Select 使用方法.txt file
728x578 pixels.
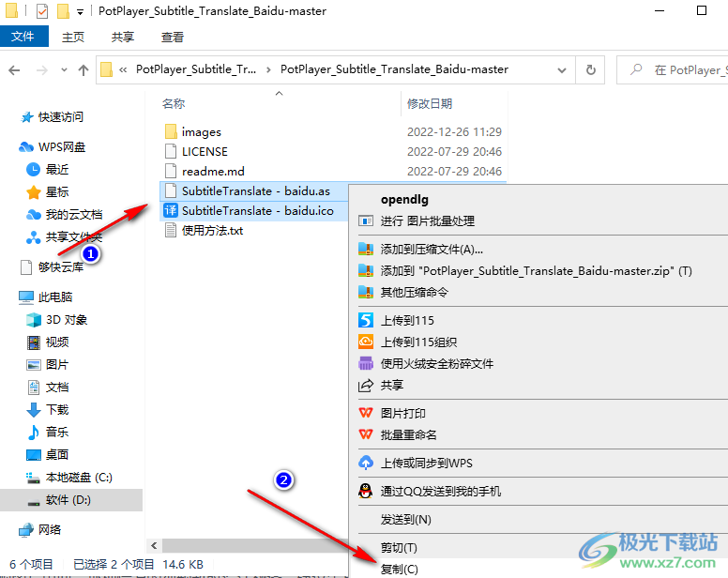tap(212, 230)
